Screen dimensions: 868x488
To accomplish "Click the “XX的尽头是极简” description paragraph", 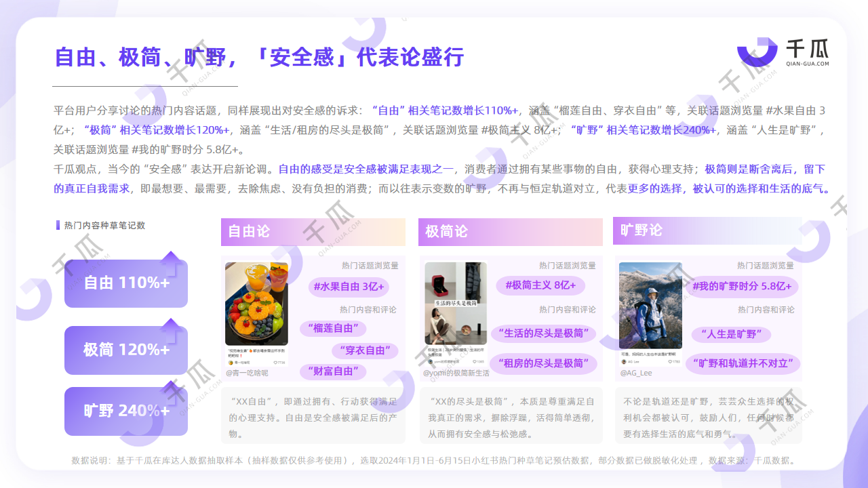I will click(x=511, y=418).
